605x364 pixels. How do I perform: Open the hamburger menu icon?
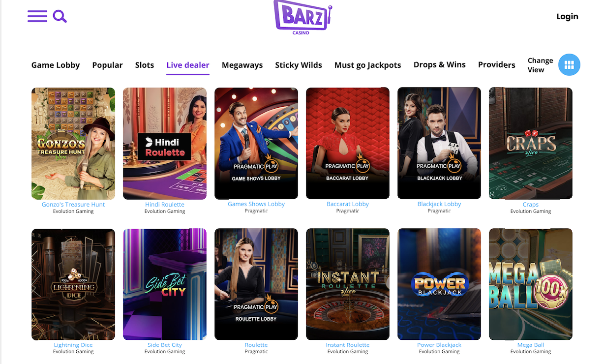pos(37,16)
